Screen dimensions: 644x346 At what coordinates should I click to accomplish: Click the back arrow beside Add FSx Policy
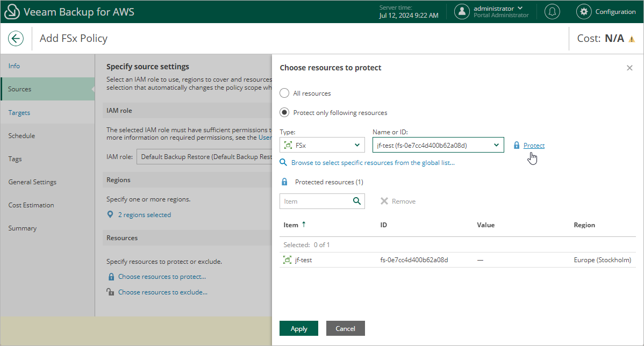16,39
